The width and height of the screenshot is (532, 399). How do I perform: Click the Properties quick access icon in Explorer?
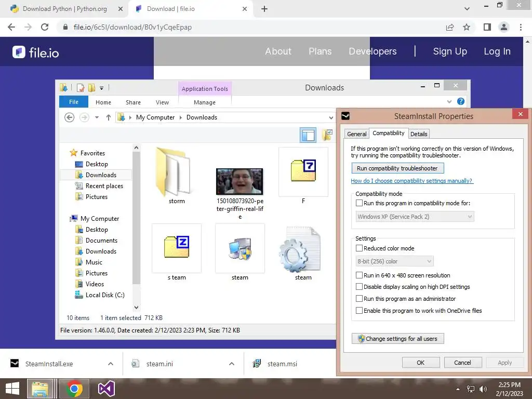(81, 88)
